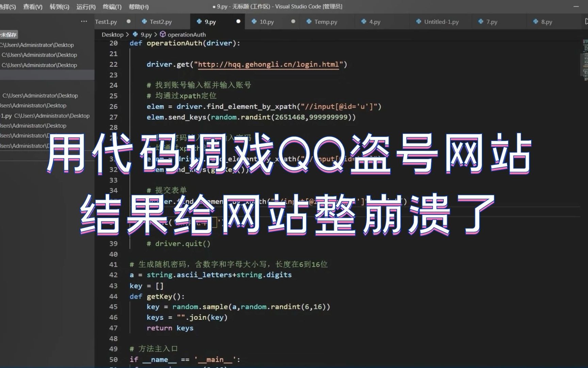Click line number 22 in gutter
Image resolution: width=588 pixels, height=368 pixels.
(113, 64)
